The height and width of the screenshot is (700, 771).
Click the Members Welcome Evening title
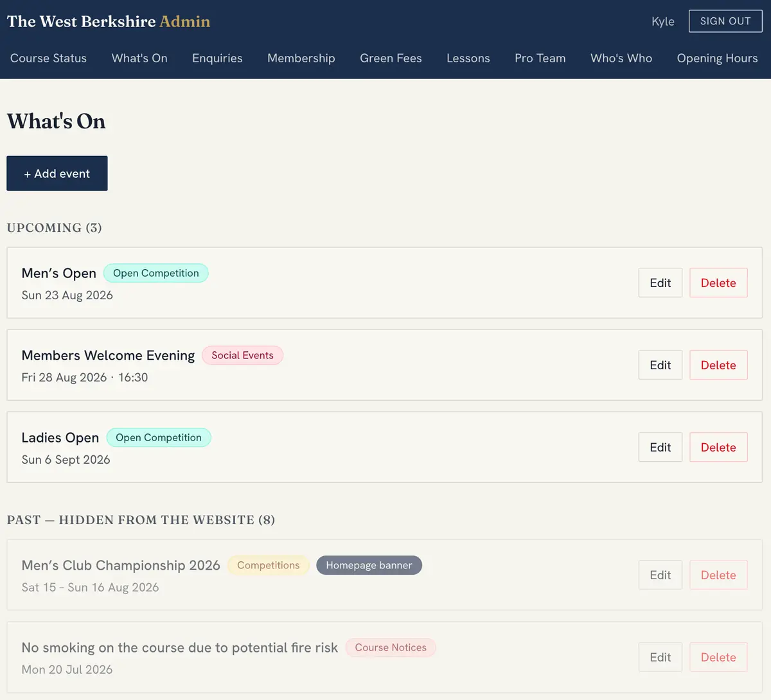[108, 355]
